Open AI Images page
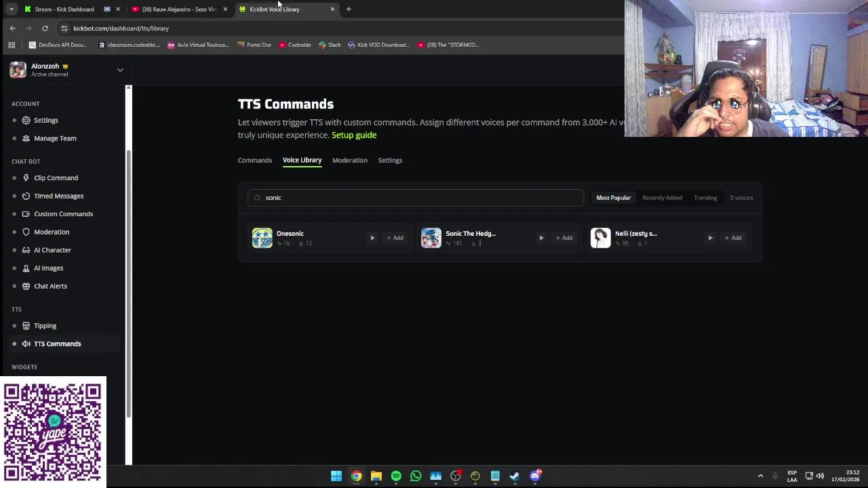The image size is (868, 488). [48, 268]
